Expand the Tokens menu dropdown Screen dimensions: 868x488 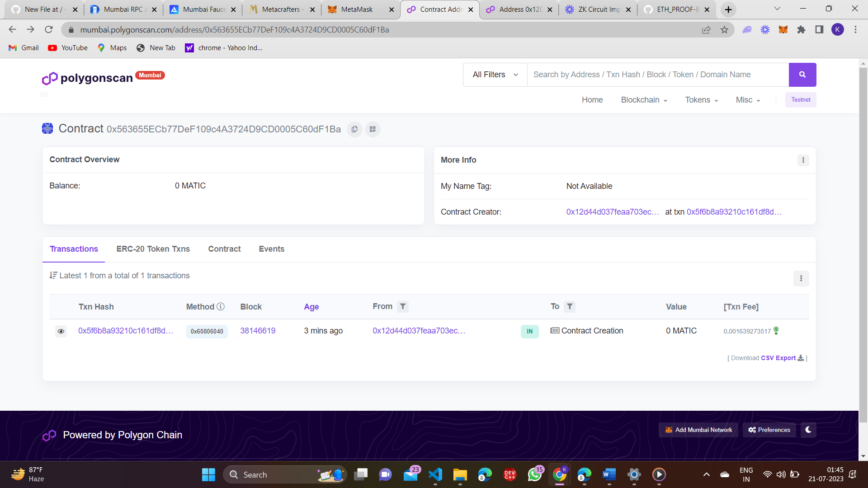pyautogui.click(x=701, y=100)
